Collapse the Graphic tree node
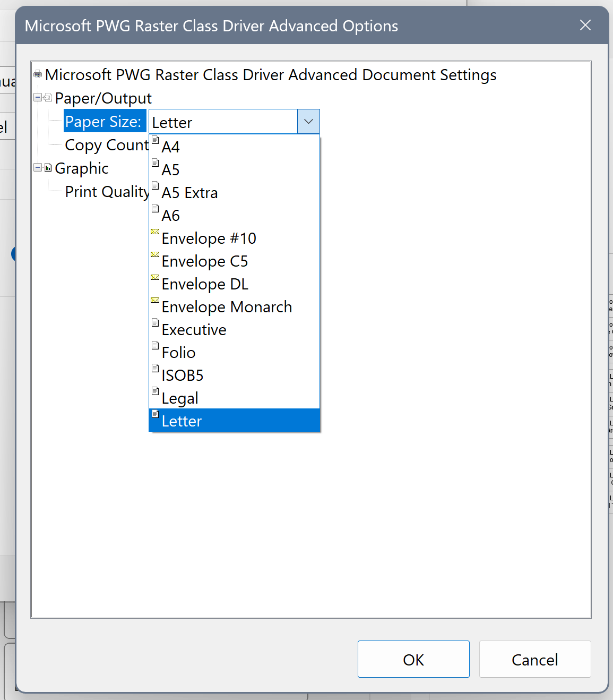Viewport: 613px width, 700px height. 38,167
